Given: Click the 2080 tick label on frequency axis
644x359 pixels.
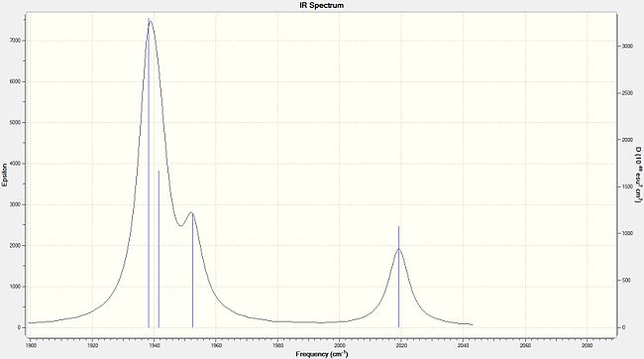Looking at the screenshot, I should coord(587,346).
